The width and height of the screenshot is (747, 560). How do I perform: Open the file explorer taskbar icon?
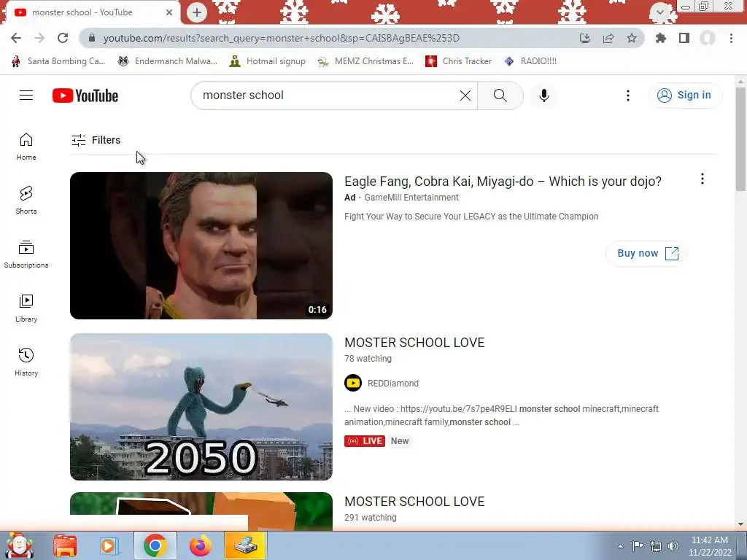65,545
